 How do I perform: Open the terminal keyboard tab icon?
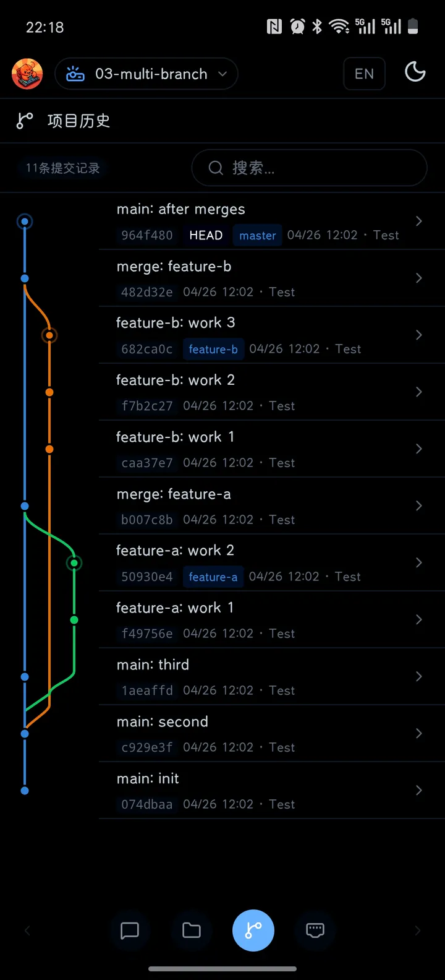(315, 931)
